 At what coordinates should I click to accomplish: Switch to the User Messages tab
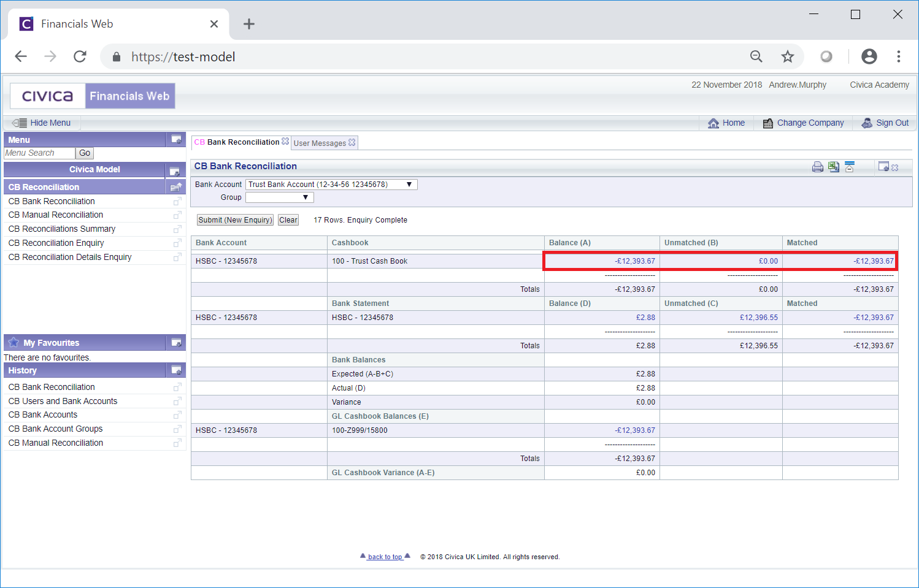(x=320, y=143)
